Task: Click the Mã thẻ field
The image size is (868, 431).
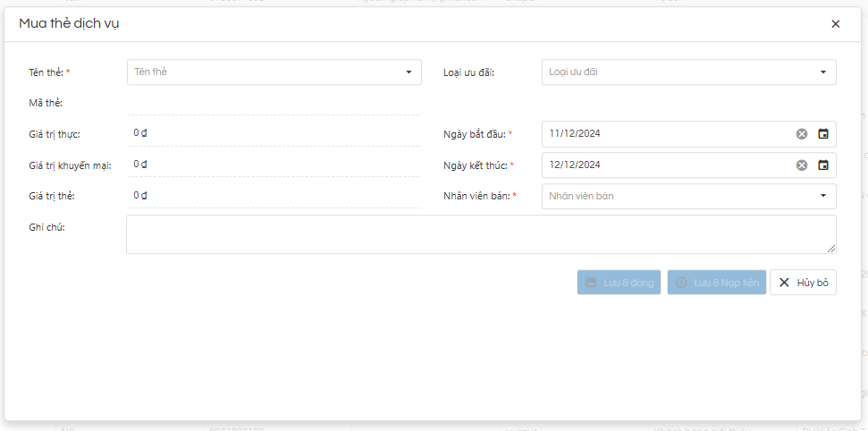Action: (x=274, y=103)
